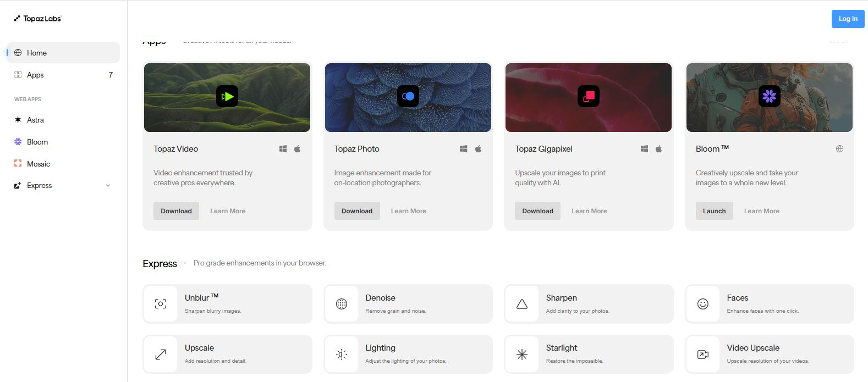Screen dimensions: 868x382
Task: Click the Log in button
Action: pyautogui.click(x=848, y=19)
